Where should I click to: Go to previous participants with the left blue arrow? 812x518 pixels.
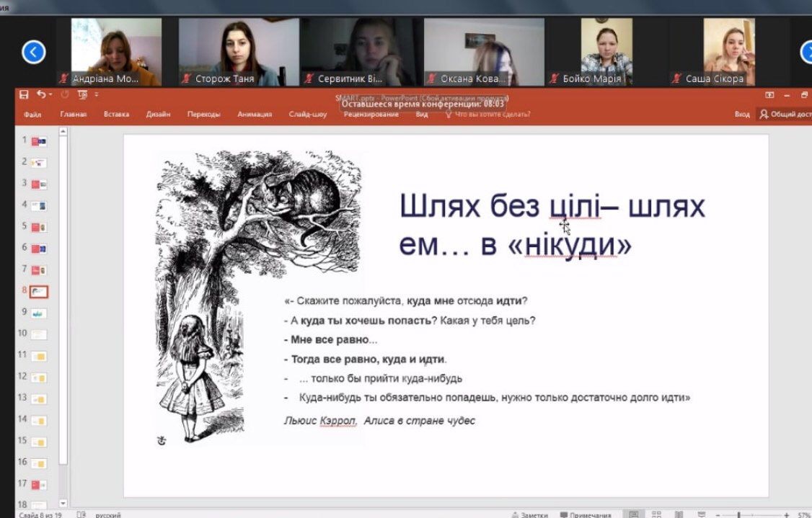34,53
